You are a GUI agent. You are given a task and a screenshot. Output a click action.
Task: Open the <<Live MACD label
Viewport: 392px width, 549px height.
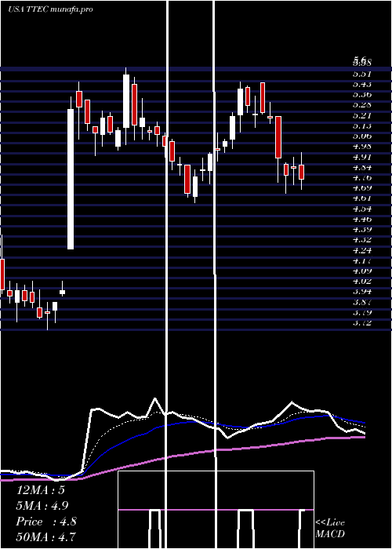(x=330, y=529)
